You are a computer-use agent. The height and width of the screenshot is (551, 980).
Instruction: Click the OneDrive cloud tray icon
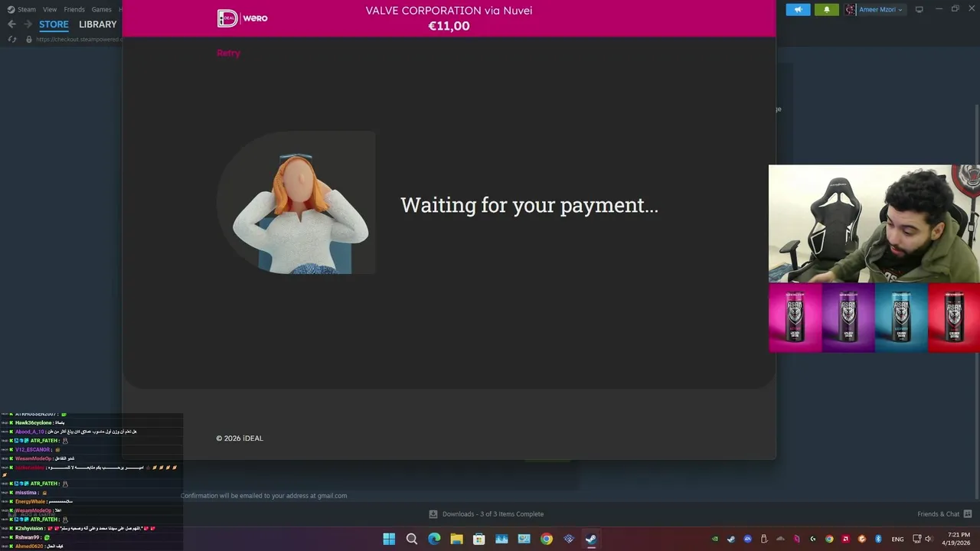780,539
